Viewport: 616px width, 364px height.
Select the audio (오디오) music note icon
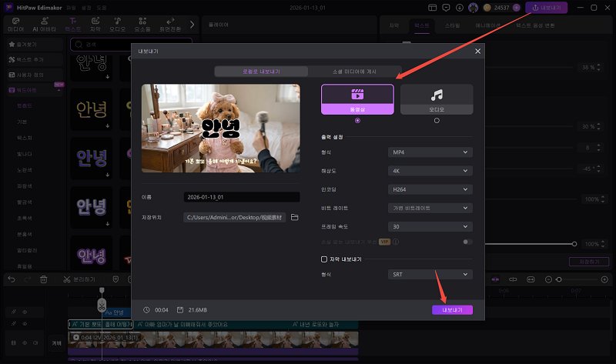pos(437,95)
